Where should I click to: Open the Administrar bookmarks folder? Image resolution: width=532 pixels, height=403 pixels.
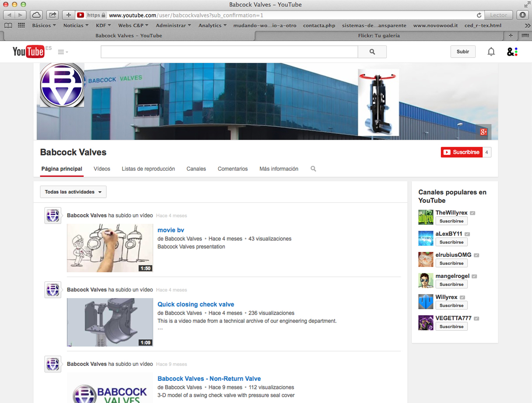pyautogui.click(x=173, y=25)
